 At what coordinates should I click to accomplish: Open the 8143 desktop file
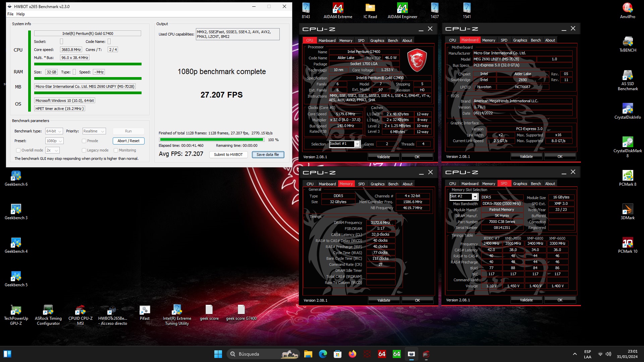pos(306,11)
